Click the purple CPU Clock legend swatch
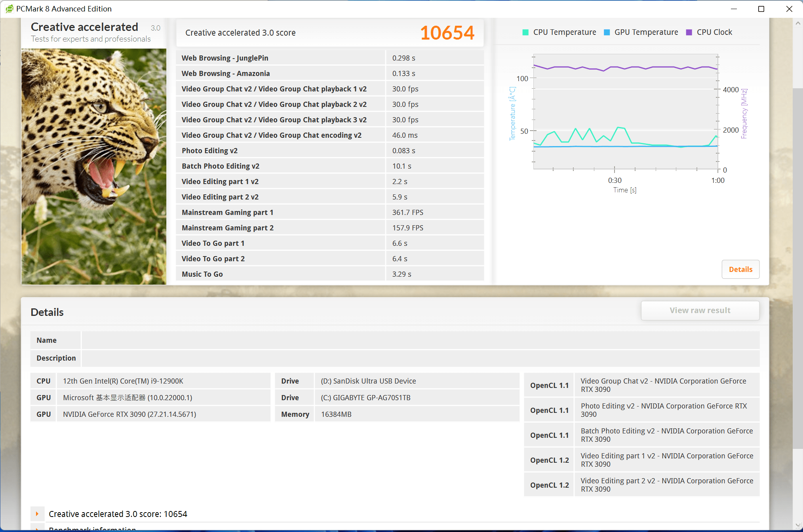The image size is (803, 532). pyautogui.click(x=689, y=32)
